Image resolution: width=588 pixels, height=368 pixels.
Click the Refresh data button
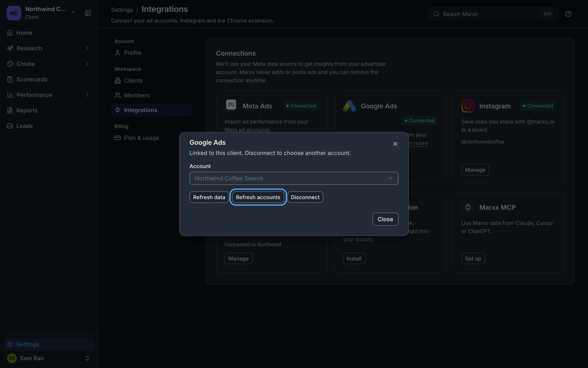click(209, 197)
